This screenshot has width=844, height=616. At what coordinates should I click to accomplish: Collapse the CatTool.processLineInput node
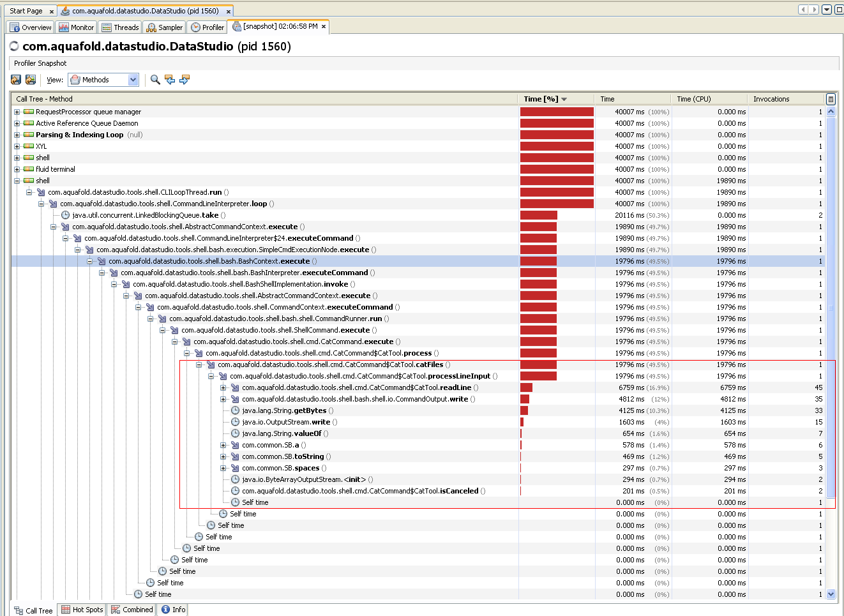click(211, 376)
